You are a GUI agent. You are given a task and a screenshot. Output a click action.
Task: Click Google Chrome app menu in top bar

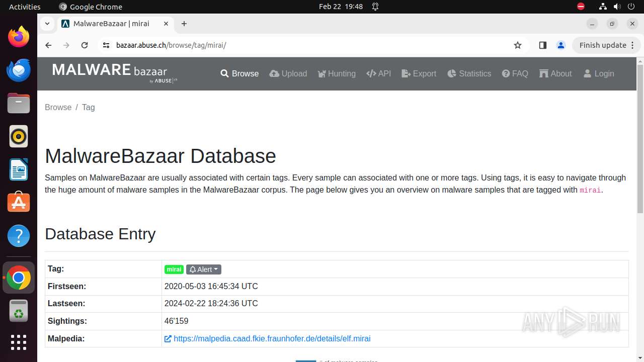91,7
